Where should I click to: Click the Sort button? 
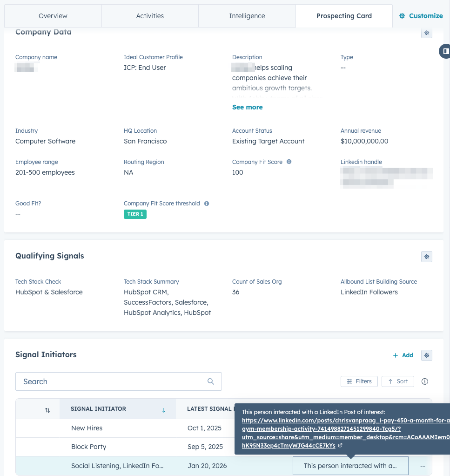[397, 381]
